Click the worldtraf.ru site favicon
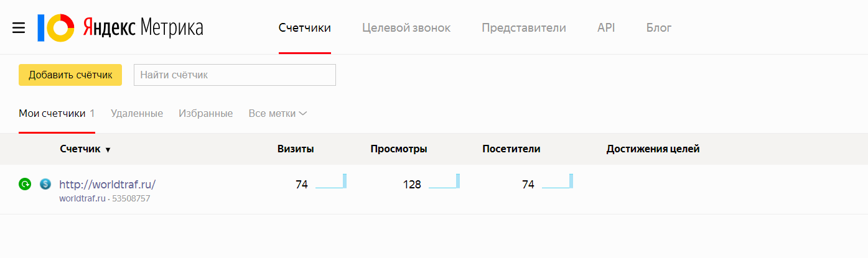The width and height of the screenshot is (868, 258). click(45, 184)
